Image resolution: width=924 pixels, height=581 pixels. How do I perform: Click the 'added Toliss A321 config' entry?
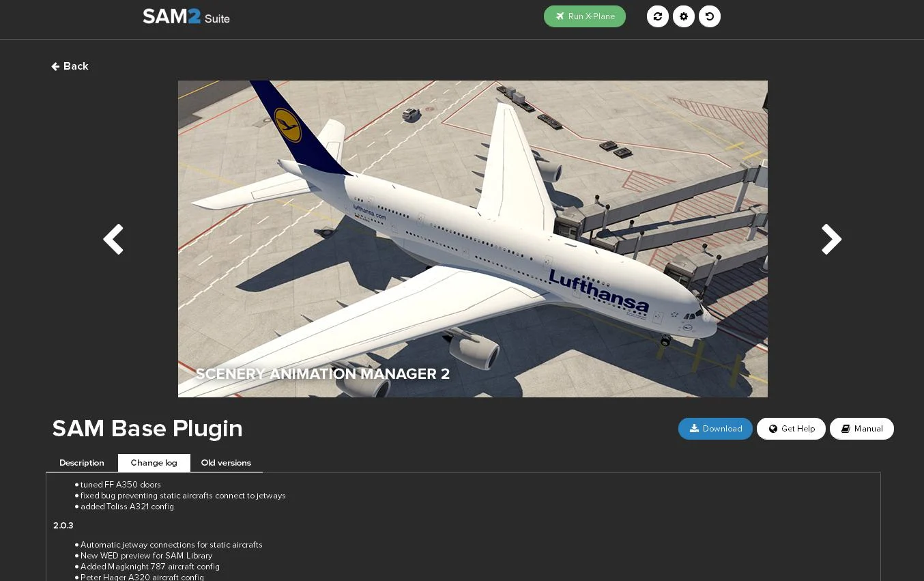click(127, 507)
